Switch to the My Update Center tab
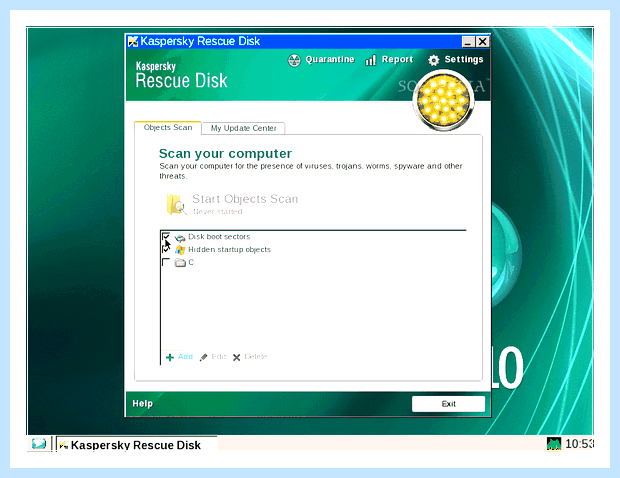Image resolution: width=620 pixels, height=478 pixels. tap(244, 128)
